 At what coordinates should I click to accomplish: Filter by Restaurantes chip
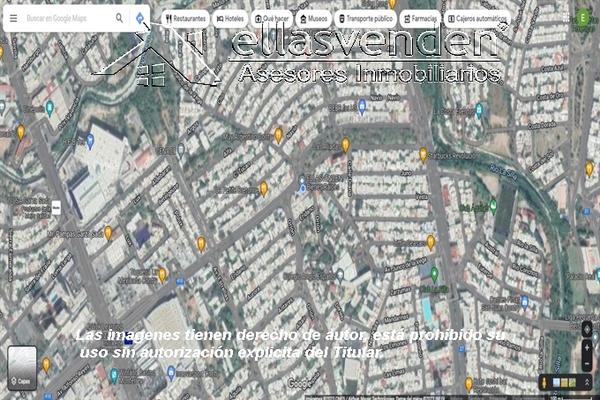tap(185, 18)
